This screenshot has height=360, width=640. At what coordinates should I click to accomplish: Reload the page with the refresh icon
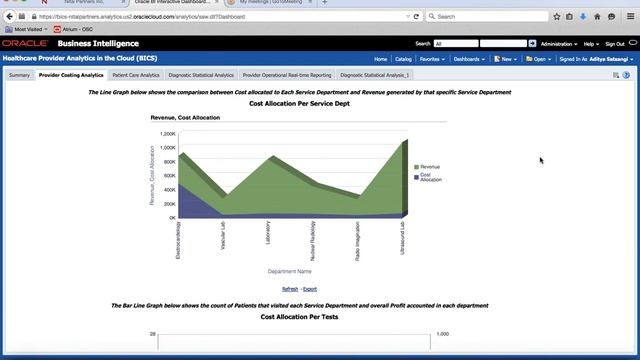pyautogui.click(x=416, y=17)
